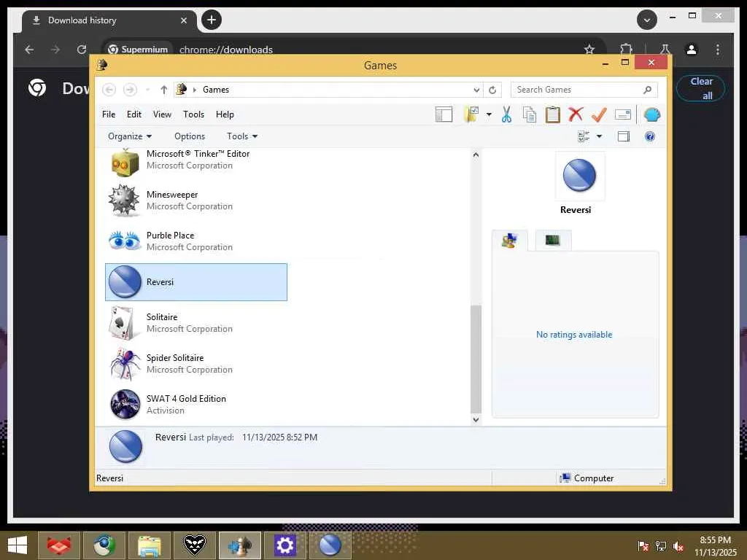Click the navigation pane layout icon in toolbar
The height and width of the screenshot is (560, 747).
click(444, 114)
